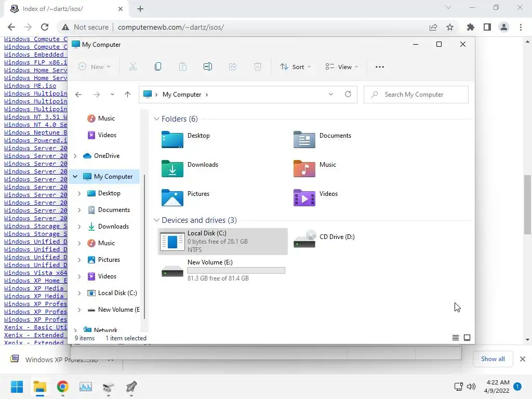
Task: Click the File Explorer taskbar icon
Action: [x=39, y=387]
